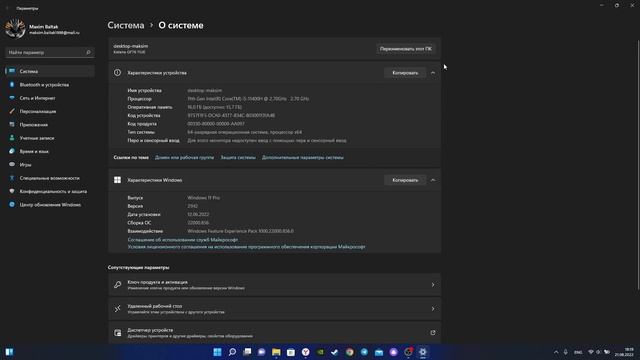Open Приложения settings section

(x=33, y=124)
